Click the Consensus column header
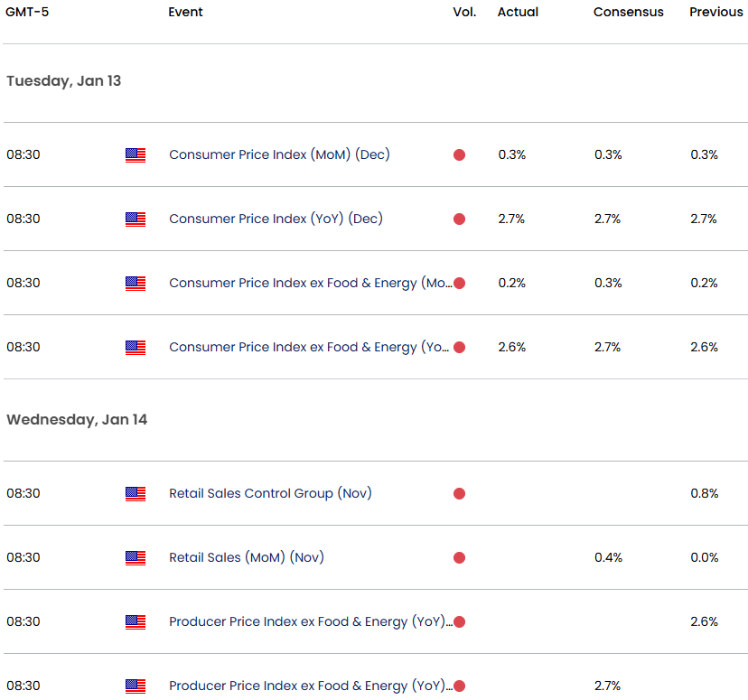Viewport: 748px width, 700px height. [x=628, y=12]
